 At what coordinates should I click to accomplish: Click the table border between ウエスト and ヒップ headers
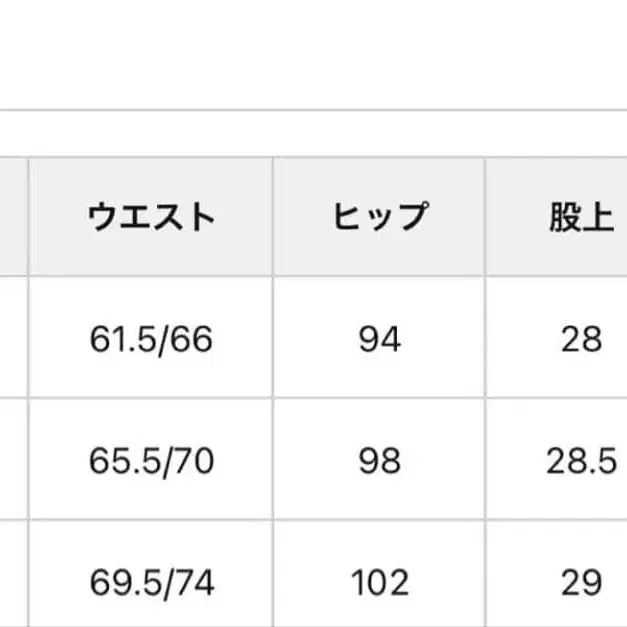click(273, 217)
